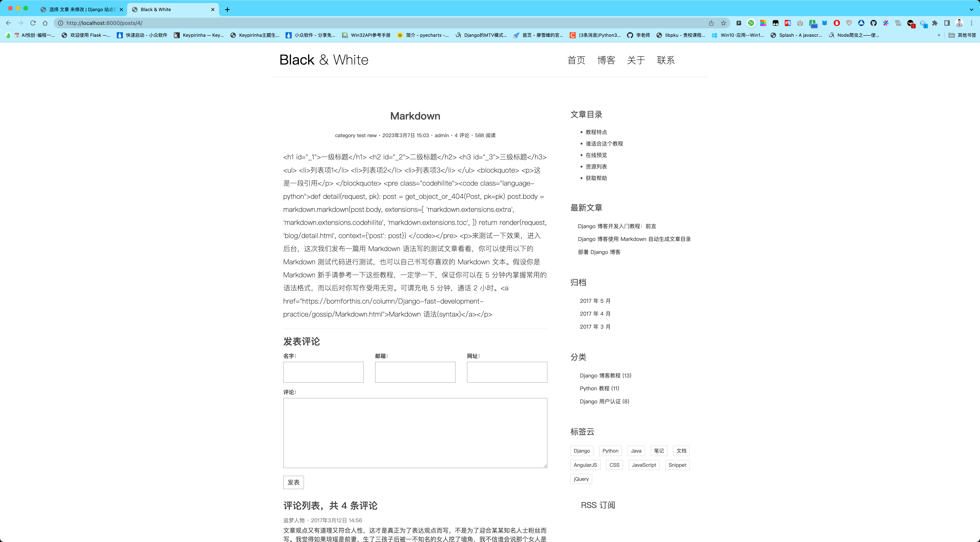Open the colorful grid extension icon
Viewport: 980px width, 542px height.
[x=763, y=23]
